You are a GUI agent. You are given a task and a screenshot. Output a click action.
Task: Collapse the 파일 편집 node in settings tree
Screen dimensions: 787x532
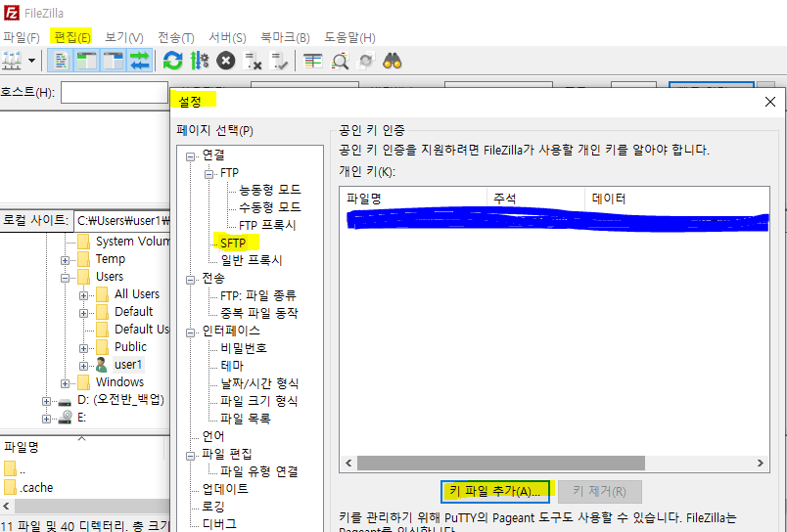pos(190,456)
